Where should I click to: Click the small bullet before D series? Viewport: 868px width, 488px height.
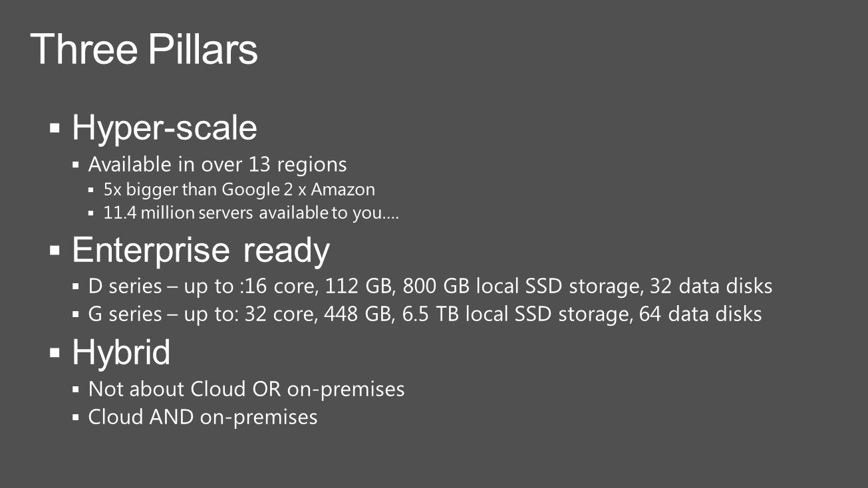click(76, 287)
